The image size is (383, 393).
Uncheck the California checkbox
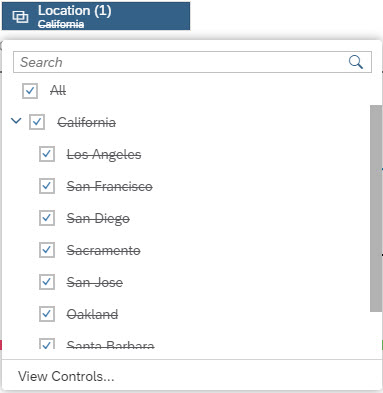tap(37, 122)
